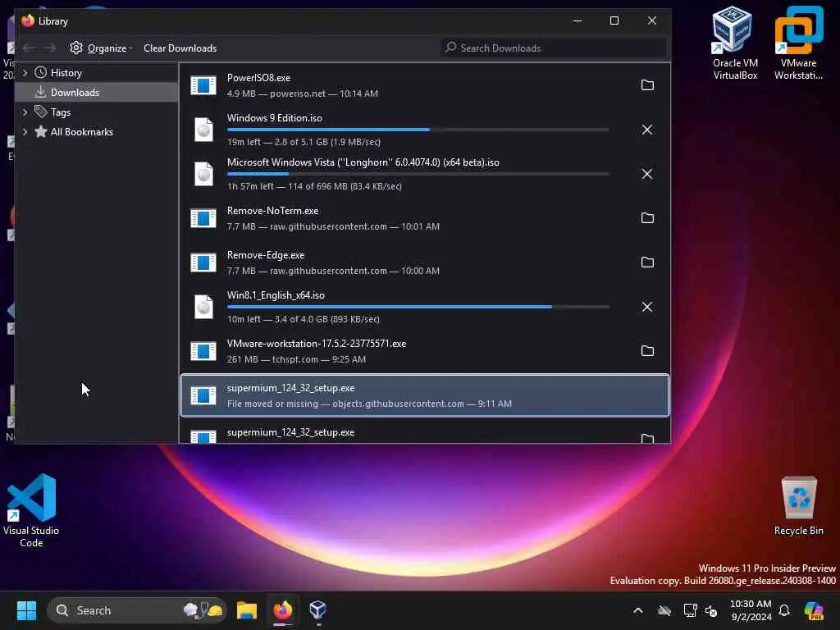The height and width of the screenshot is (630, 840).
Task: Click the PowerISO8.exe file icon
Action: pos(203,85)
